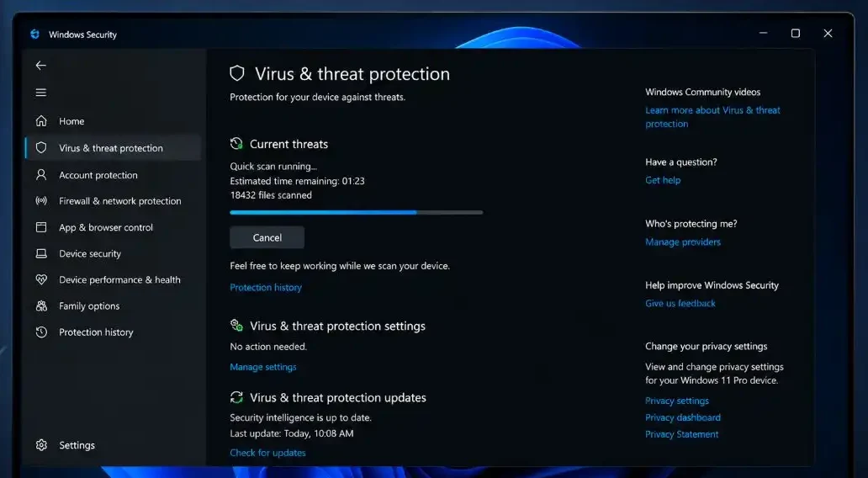
Task: Click the Protection history clock icon
Action: [x=41, y=332]
